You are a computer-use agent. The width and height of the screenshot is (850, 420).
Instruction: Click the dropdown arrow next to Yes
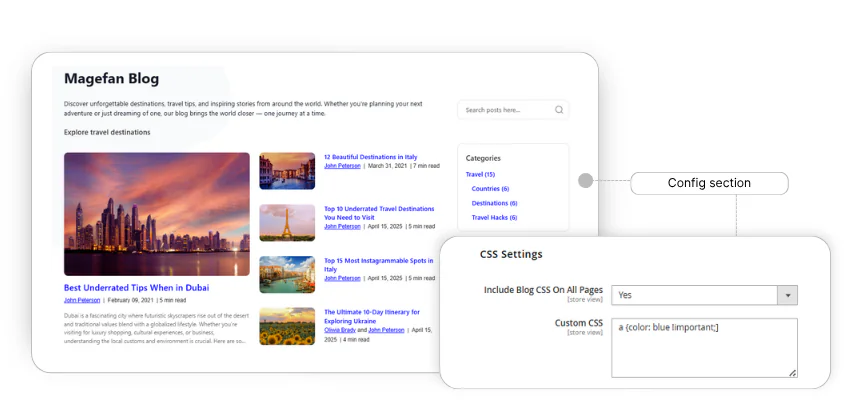[x=788, y=295]
